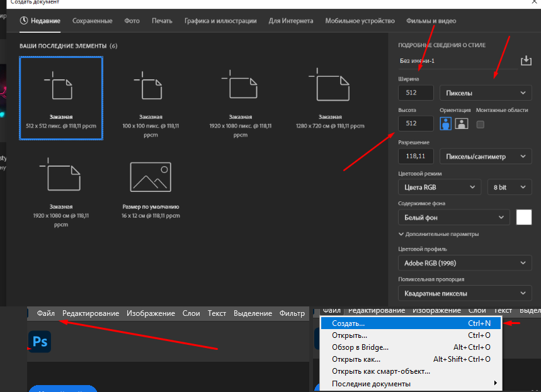Choose the Размер по умолчанию image preset
Image resolution: width=541 pixels, height=392 pixels.
(151, 190)
